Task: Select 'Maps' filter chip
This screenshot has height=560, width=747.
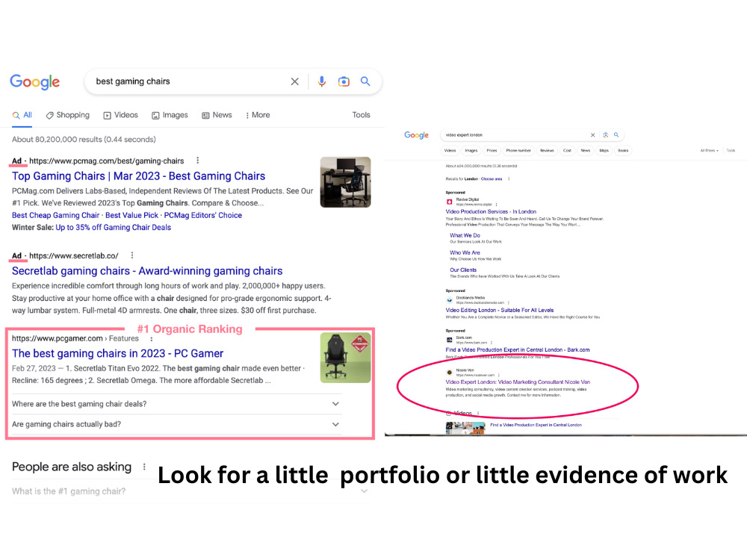Action: [604, 151]
